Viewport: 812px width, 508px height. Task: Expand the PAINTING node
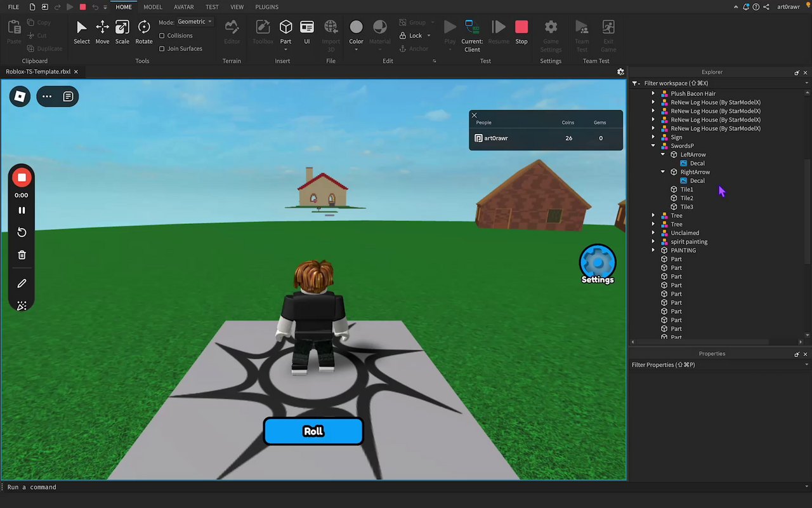point(653,250)
